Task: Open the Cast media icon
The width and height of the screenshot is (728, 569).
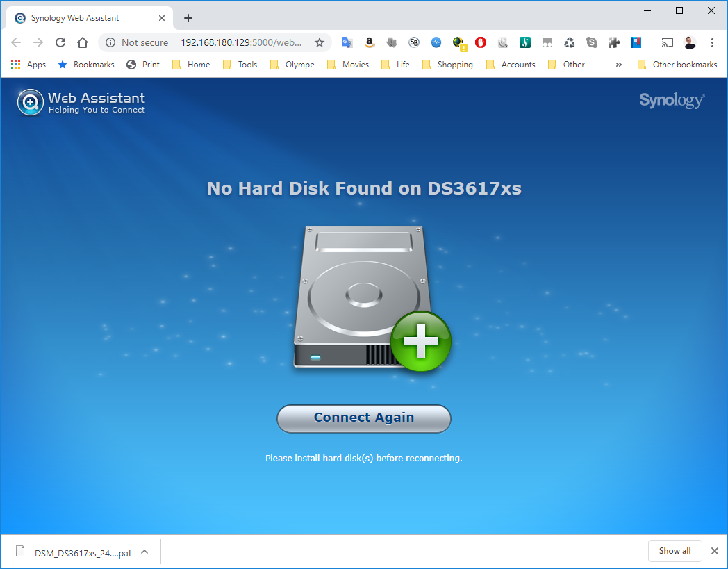Action: point(667,42)
